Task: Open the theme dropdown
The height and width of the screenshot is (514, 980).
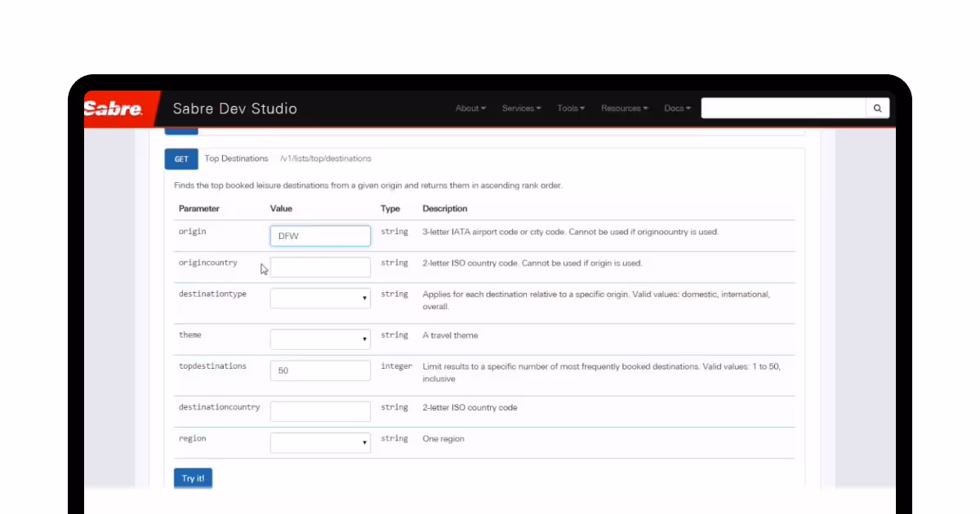Action: click(x=320, y=339)
